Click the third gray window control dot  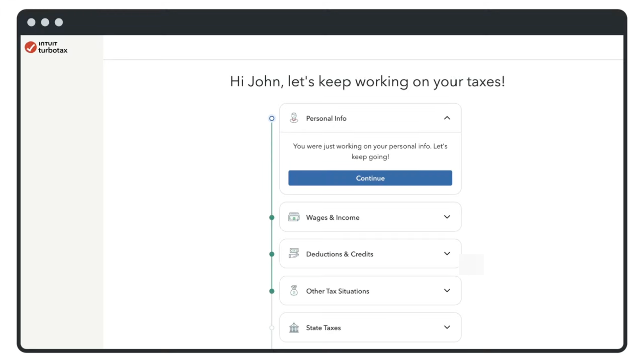click(x=59, y=22)
